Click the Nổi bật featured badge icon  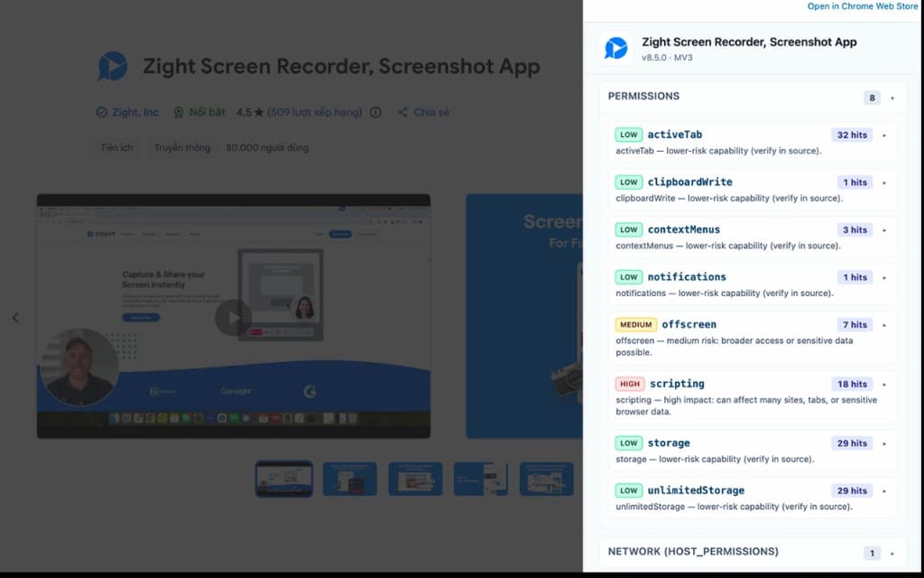coord(179,113)
